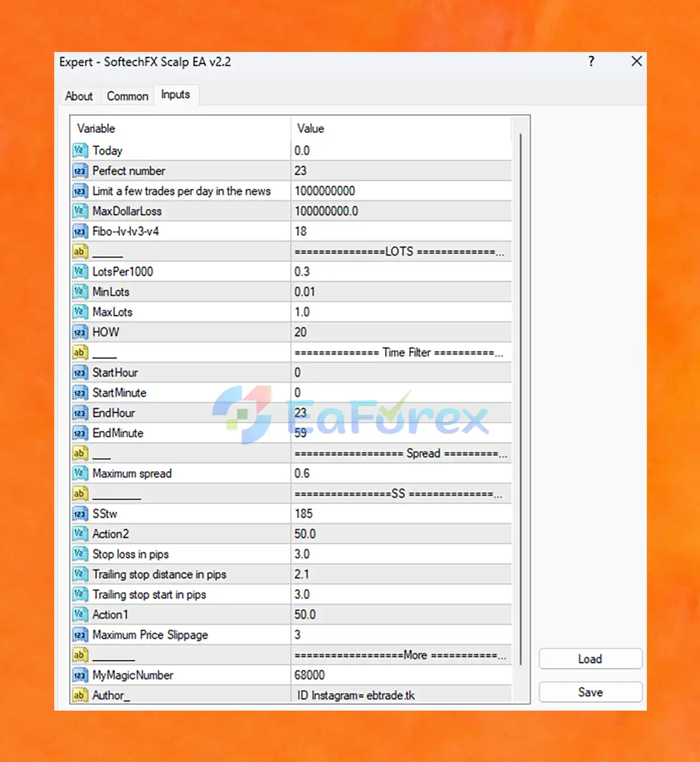Click the icon beside Fibo-lv-lv3-v4
The width and height of the screenshot is (700, 762).
80,231
